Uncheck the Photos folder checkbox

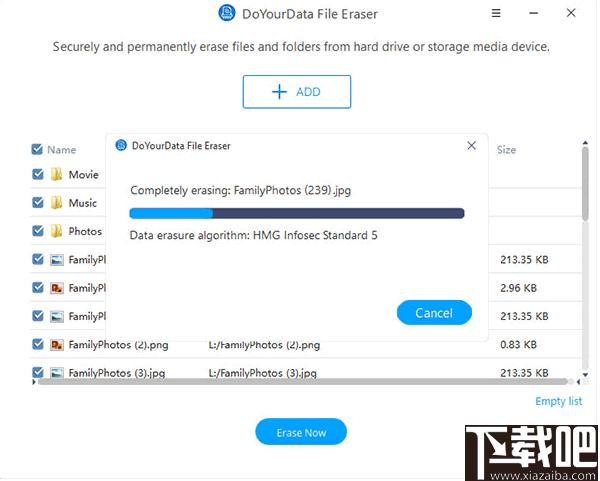pyautogui.click(x=38, y=231)
